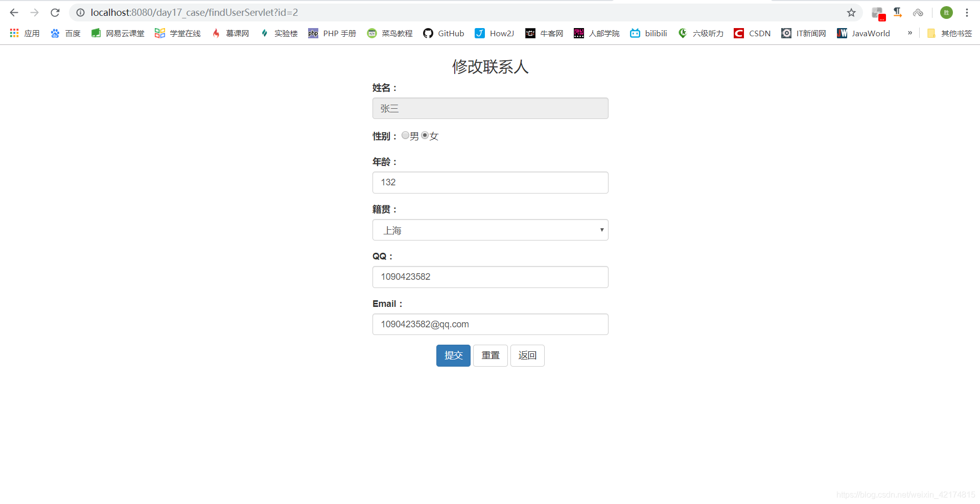Click the 年龄 field label

[x=385, y=162]
